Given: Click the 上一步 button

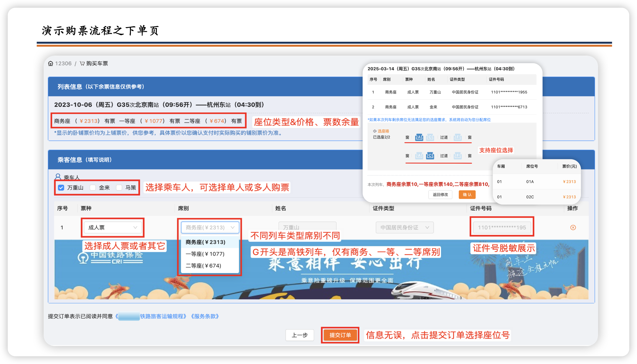Looking at the screenshot, I should click(x=300, y=335).
